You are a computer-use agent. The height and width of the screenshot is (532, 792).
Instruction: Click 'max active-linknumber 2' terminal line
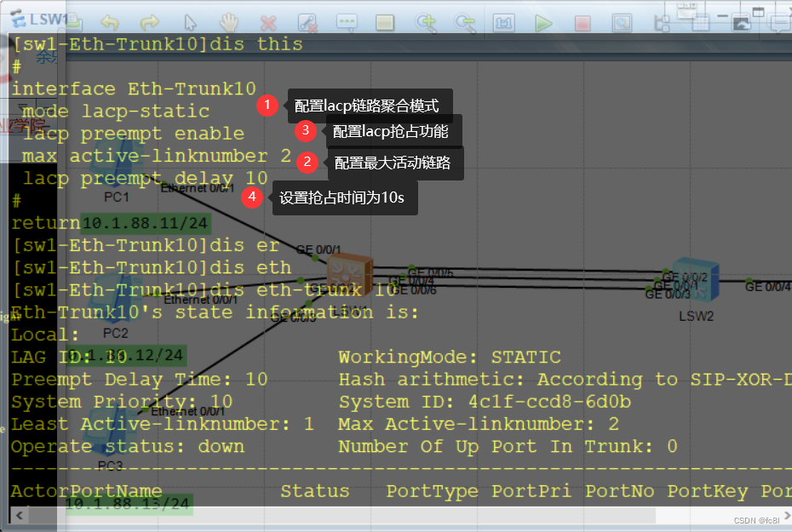pyautogui.click(x=157, y=156)
